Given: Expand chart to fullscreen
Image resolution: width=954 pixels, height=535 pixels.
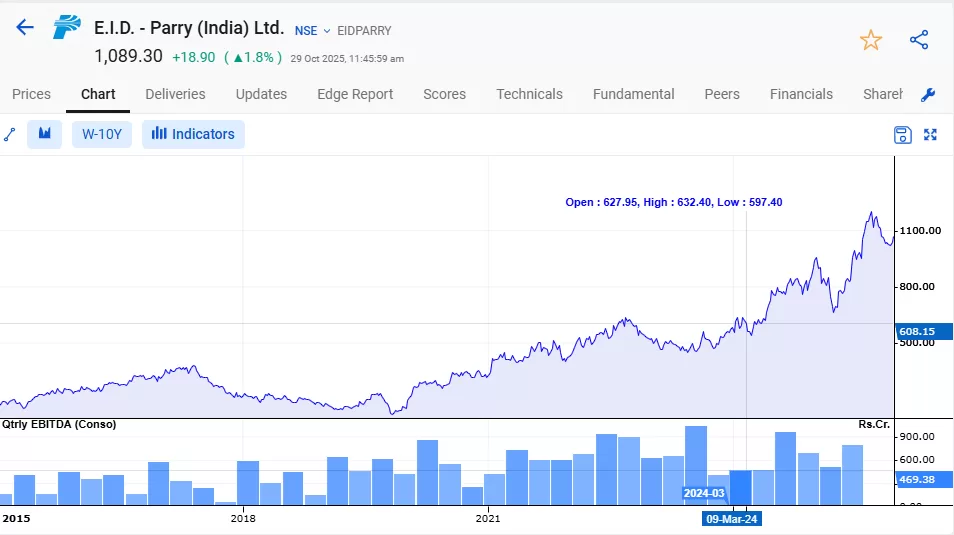Looking at the screenshot, I should pyautogui.click(x=930, y=135).
